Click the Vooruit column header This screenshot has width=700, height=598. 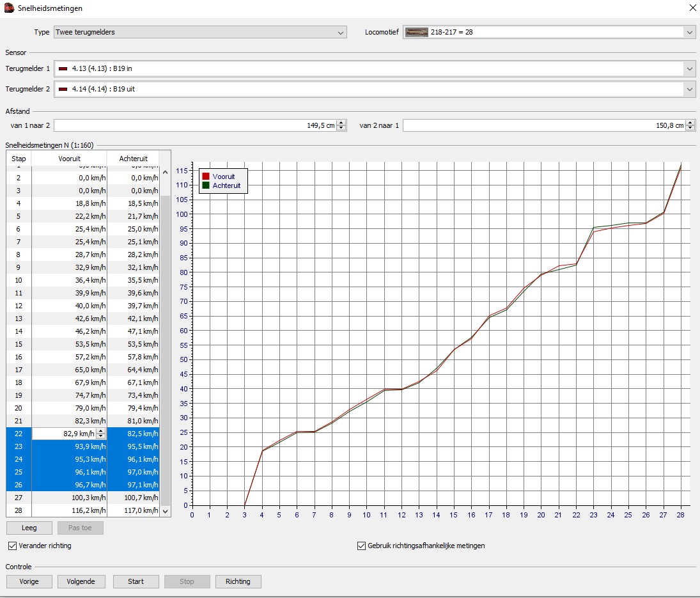pos(69,159)
